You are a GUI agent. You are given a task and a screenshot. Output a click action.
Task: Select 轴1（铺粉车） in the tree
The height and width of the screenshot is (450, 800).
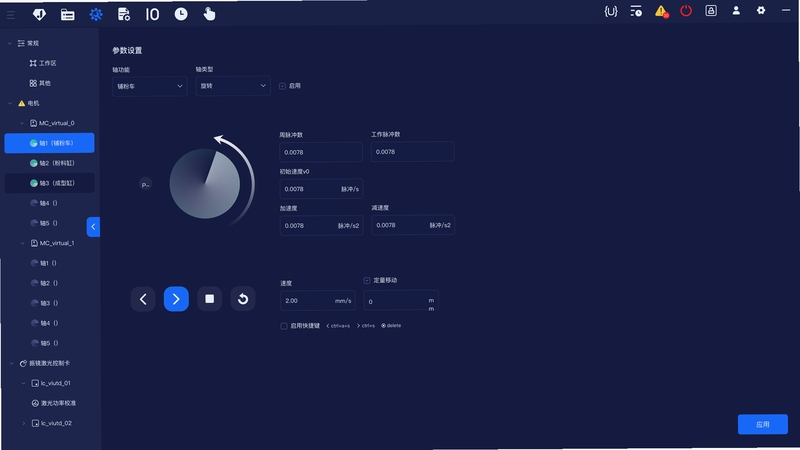tap(49, 143)
